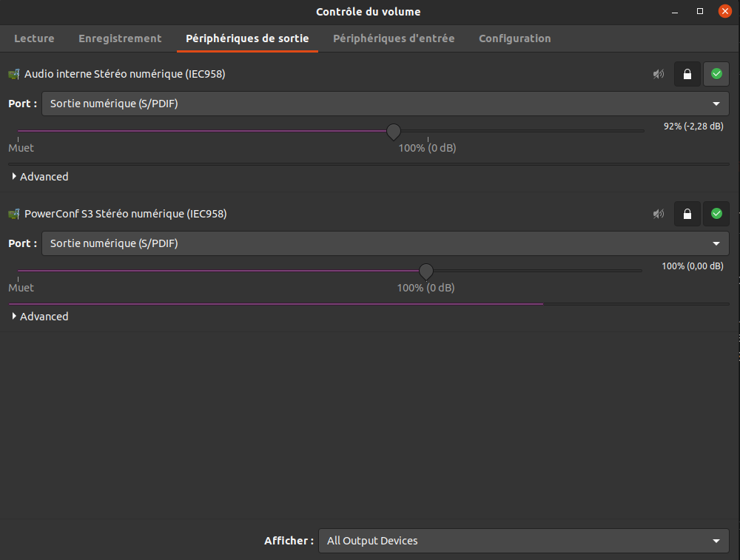The height and width of the screenshot is (560, 740).
Task: Toggle channel lock for Audio interne
Action: [687, 74]
